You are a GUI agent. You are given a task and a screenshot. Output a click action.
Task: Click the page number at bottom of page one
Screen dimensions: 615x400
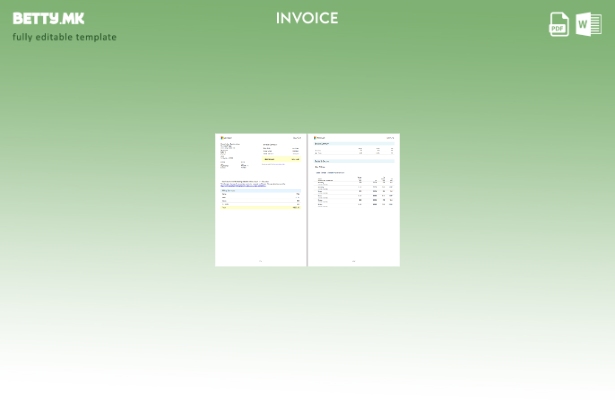click(x=260, y=261)
